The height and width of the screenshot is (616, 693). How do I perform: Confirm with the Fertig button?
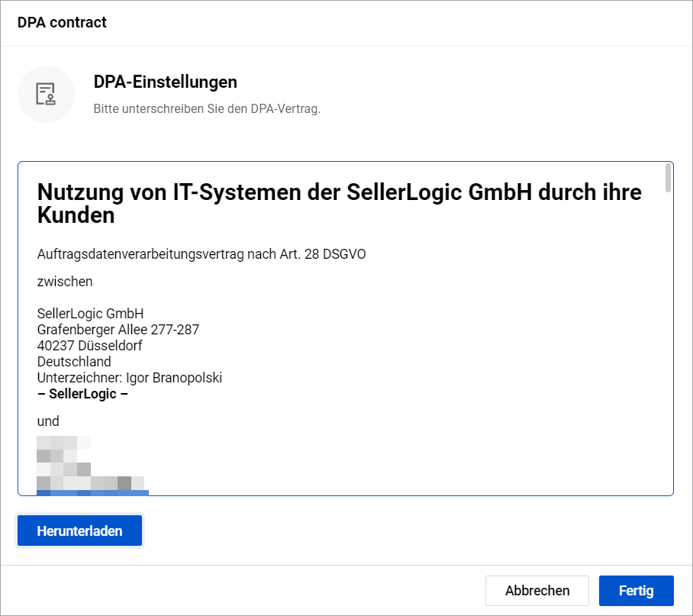coord(636,590)
